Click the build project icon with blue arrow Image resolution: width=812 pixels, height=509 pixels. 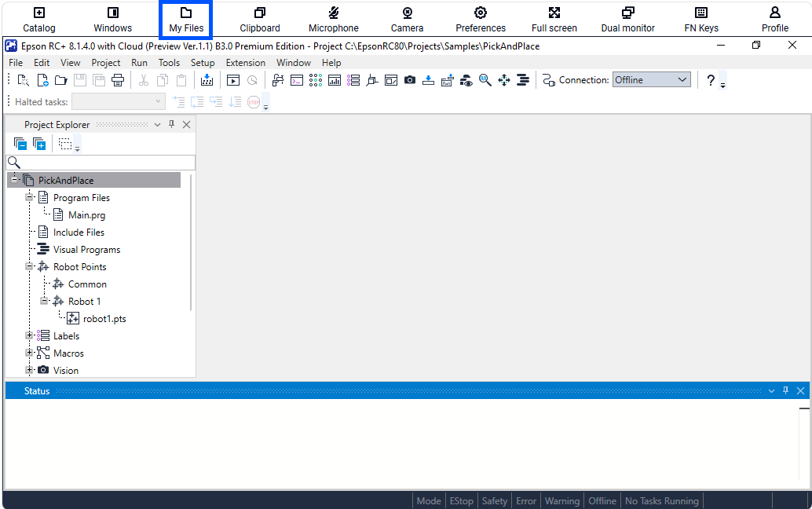(x=207, y=80)
